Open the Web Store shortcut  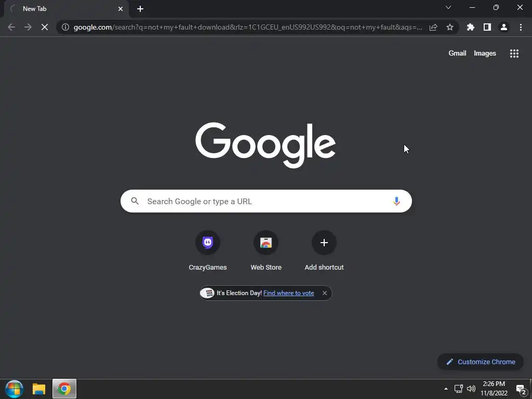(x=266, y=251)
